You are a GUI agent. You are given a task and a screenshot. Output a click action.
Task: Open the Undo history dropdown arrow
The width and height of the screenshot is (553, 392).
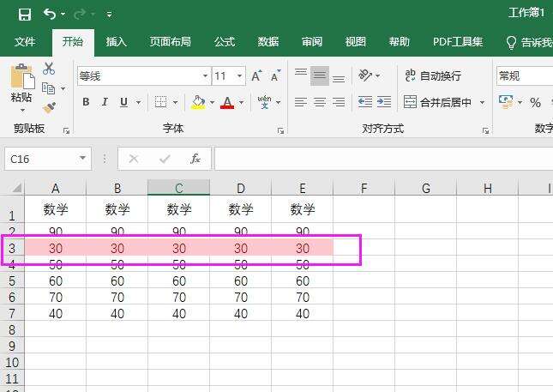click(x=63, y=15)
